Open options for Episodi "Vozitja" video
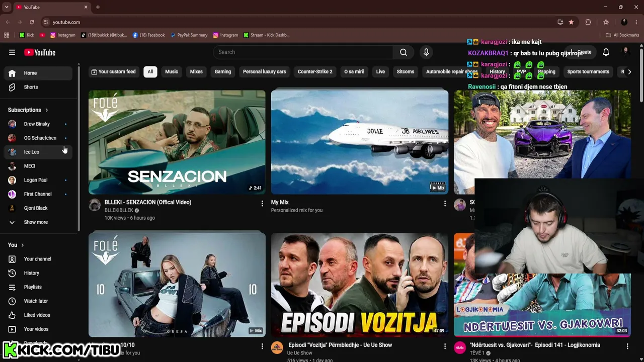 tap(444, 346)
